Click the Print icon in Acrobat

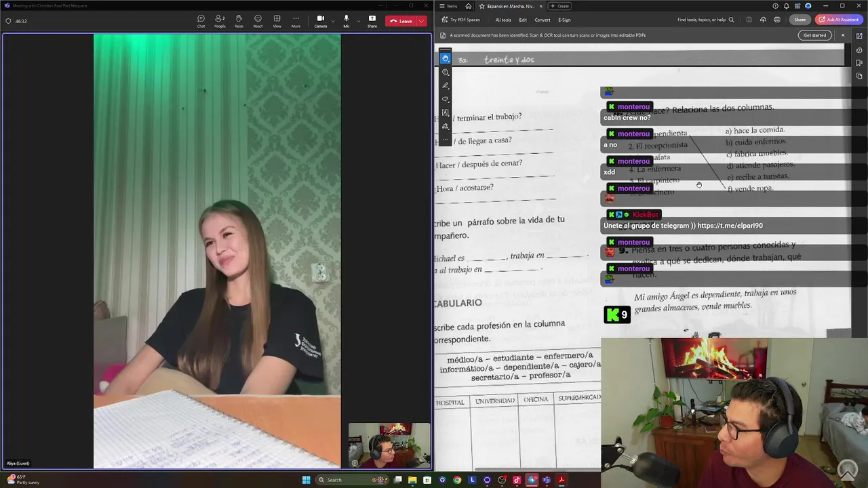[777, 20]
